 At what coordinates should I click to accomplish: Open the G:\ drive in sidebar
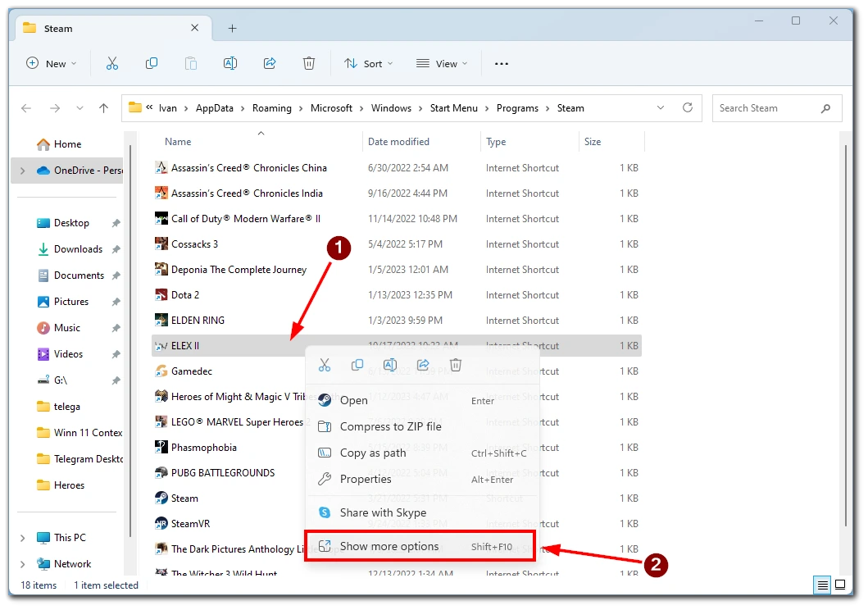click(x=52, y=380)
